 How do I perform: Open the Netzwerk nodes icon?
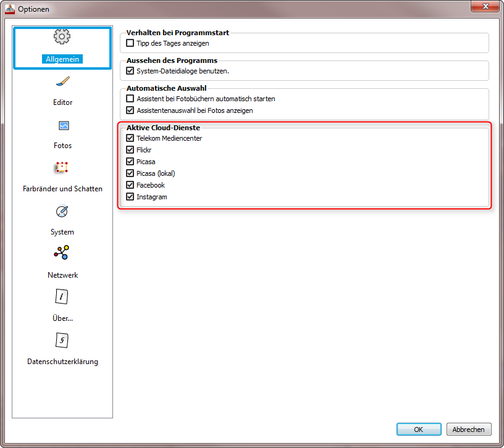tap(61, 252)
